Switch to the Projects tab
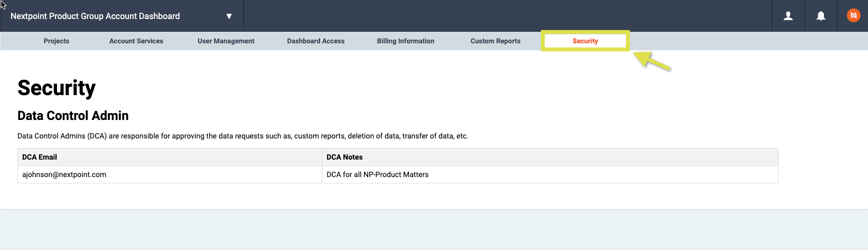Image resolution: width=868 pixels, height=250 pixels. (x=57, y=41)
